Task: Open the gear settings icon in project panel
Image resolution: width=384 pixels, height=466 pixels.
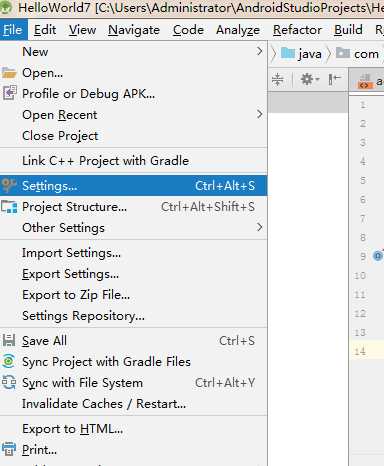Action: coord(310,79)
